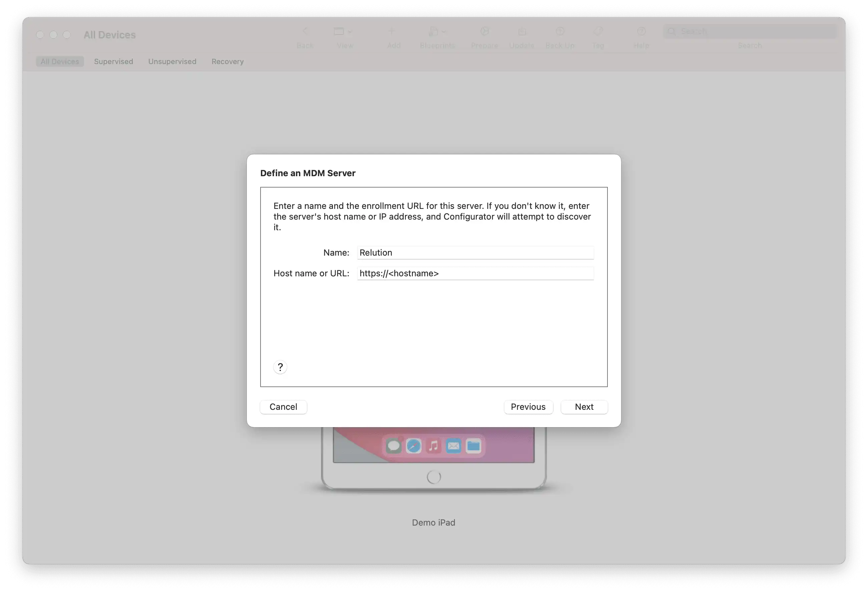Click the Tag toolbar icon
Screen dimensions: 868x592
(x=598, y=31)
